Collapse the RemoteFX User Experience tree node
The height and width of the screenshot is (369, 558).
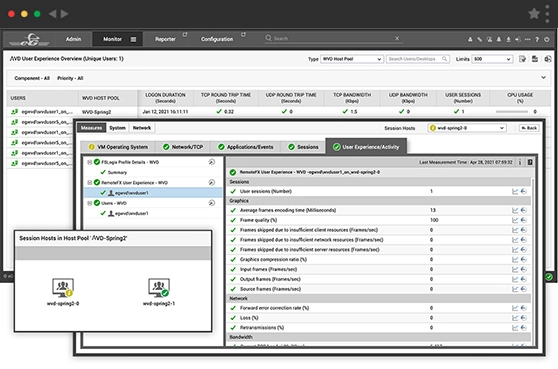tap(90, 183)
